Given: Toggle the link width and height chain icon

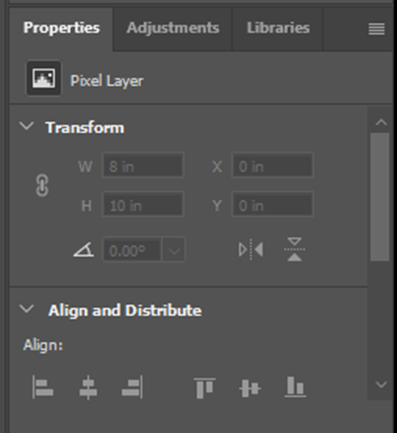Looking at the screenshot, I should pyautogui.click(x=42, y=185).
